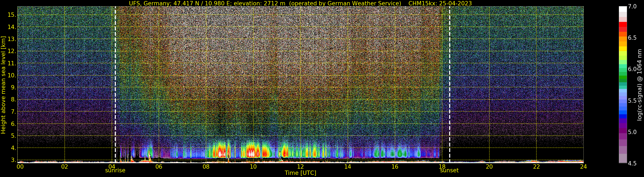
Task: Select the '8.' height tick label
Action: (x=13, y=99)
